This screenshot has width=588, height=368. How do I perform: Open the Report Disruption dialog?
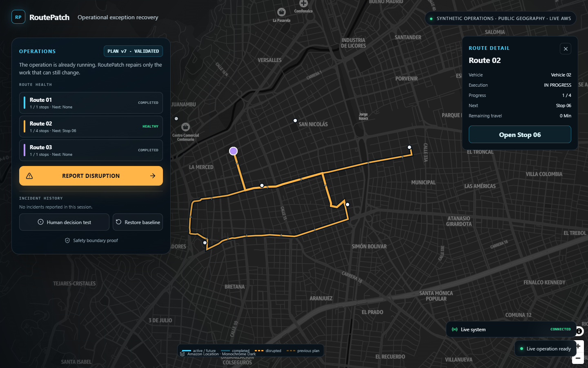tap(91, 176)
